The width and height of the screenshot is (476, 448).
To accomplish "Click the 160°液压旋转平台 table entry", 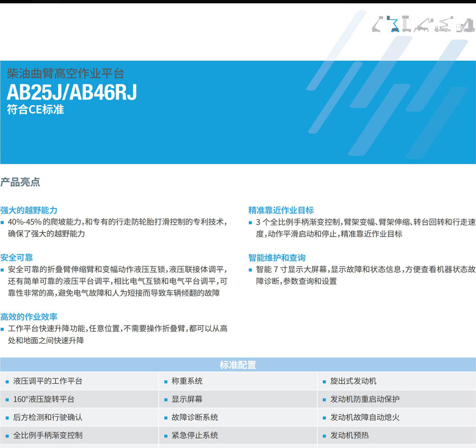I will pos(44,399).
